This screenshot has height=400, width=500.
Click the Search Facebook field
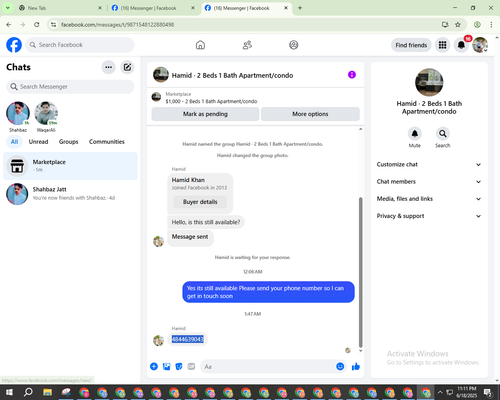click(x=80, y=45)
